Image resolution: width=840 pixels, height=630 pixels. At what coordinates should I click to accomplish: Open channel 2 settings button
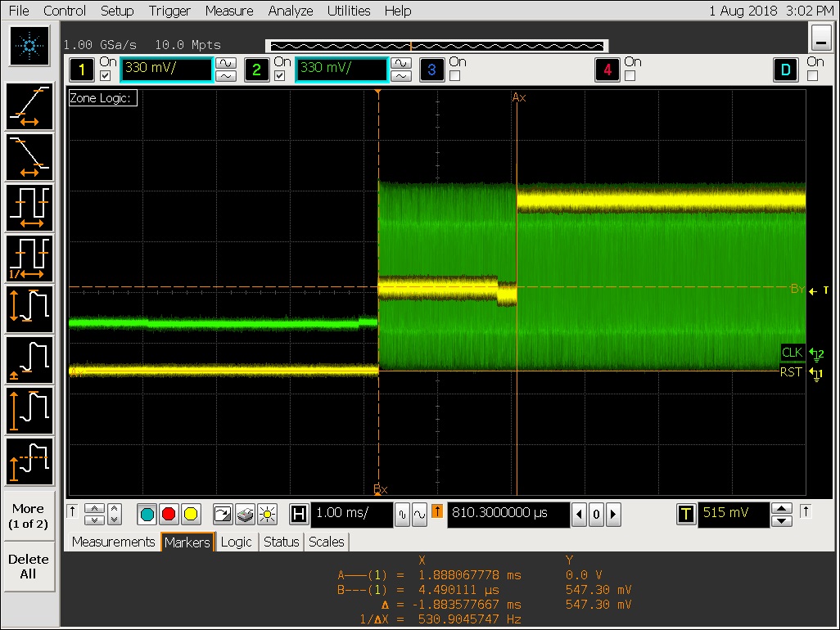tap(256, 70)
